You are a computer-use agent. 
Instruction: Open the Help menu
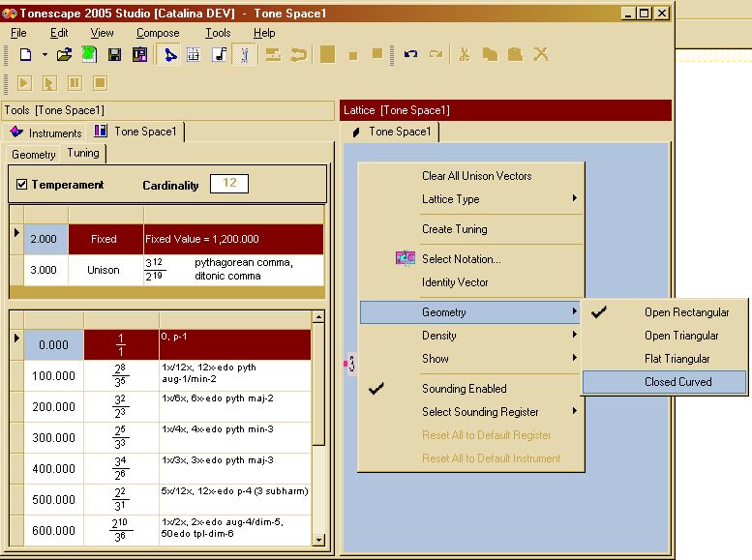[x=264, y=33]
